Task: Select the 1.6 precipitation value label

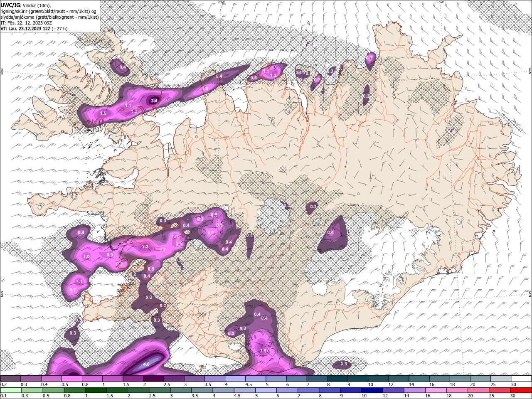Action: [x=103, y=113]
